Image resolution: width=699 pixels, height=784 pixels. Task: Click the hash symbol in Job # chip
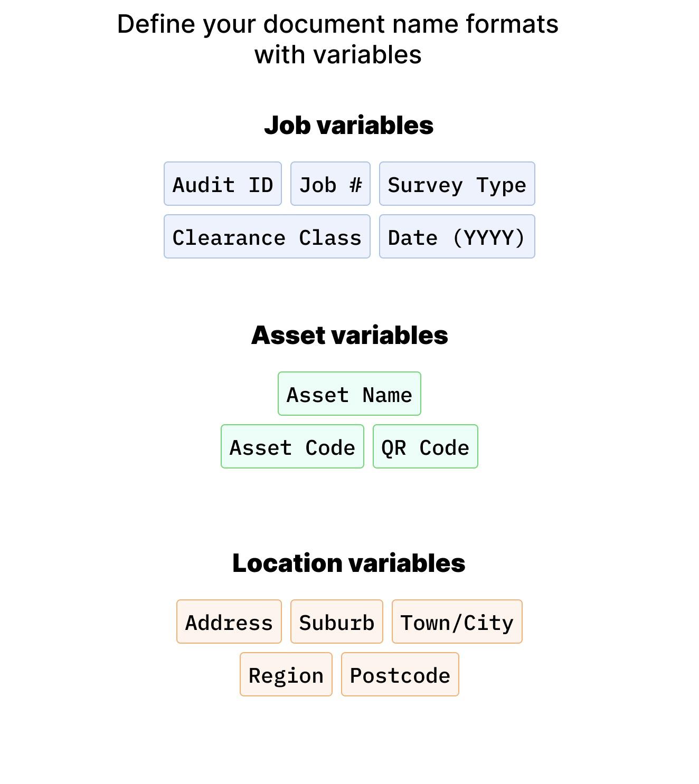pyautogui.click(x=356, y=185)
